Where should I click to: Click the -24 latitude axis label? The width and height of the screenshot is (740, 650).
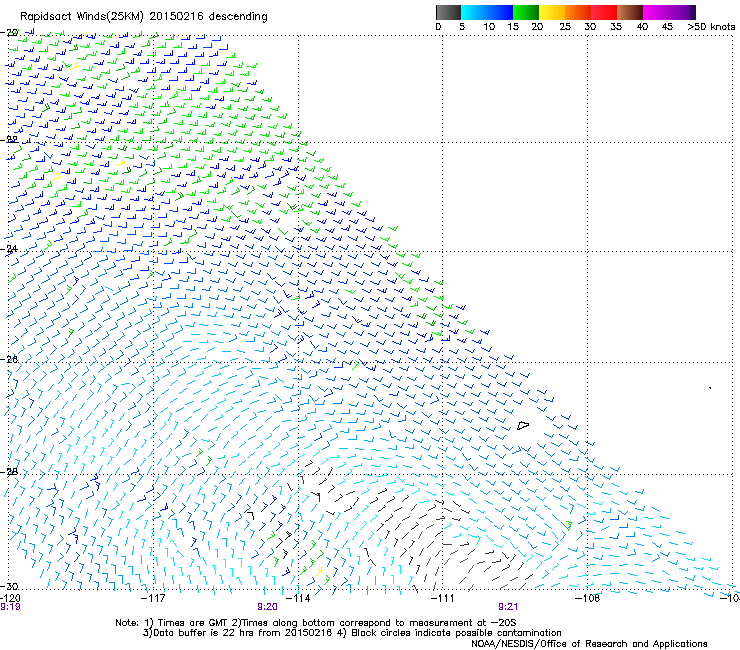point(9,249)
